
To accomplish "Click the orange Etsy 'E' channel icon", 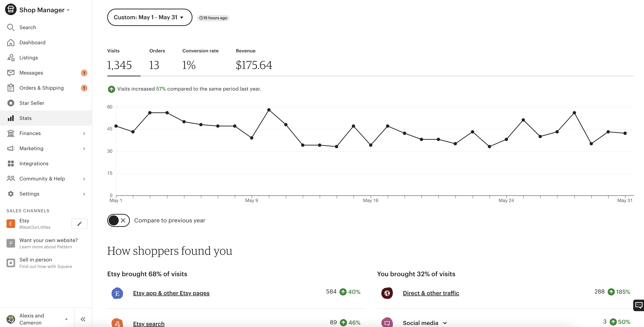I will click(11, 224).
